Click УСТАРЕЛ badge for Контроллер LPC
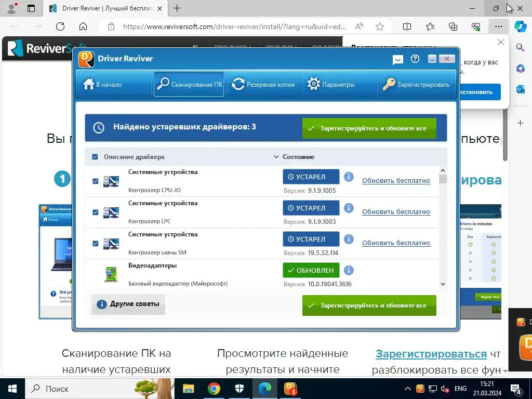This screenshot has width=532, height=399. pyautogui.click(x=311, y=208)
